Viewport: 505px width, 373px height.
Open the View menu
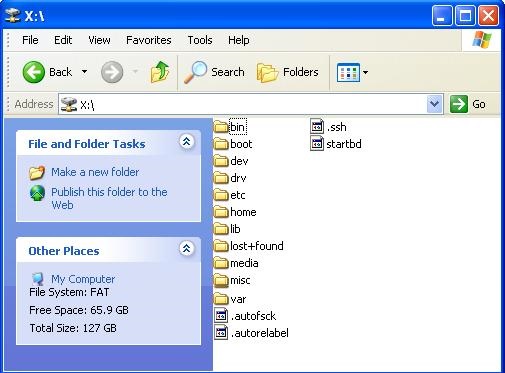point(99,40)
